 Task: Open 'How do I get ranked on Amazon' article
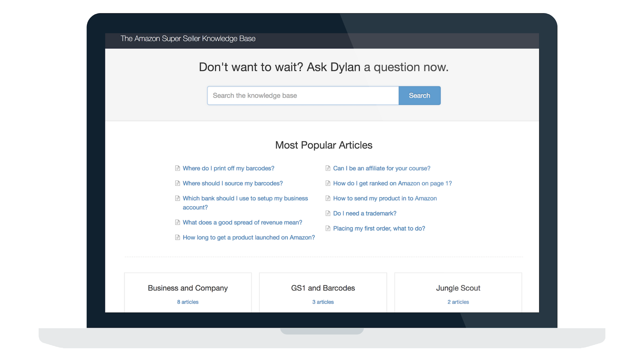tap(392, 183)
